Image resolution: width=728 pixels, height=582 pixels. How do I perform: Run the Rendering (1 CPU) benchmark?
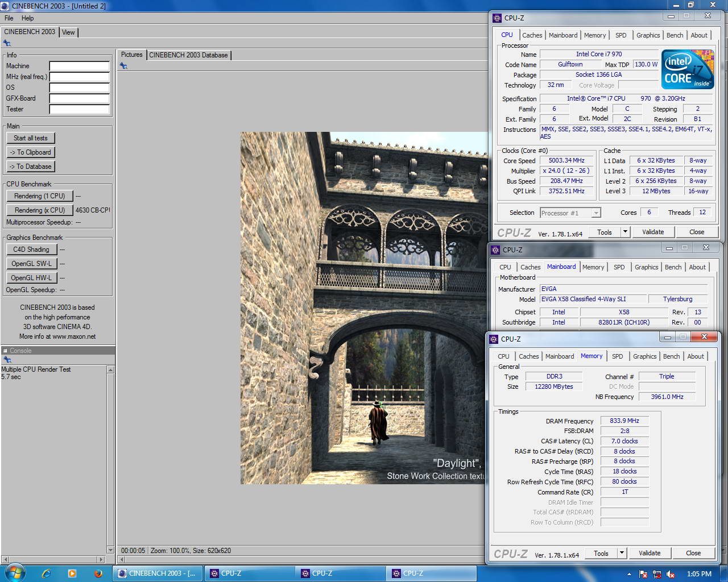click(40, 196)
